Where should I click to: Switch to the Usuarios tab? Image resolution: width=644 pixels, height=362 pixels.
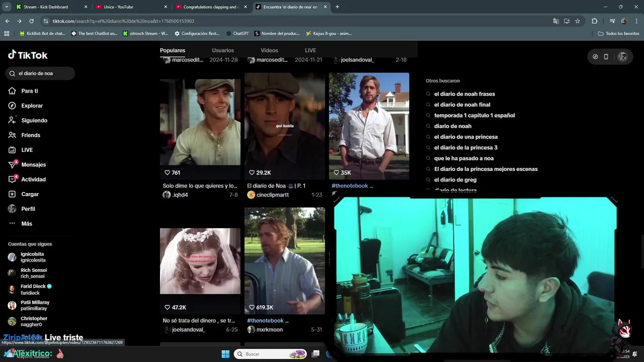pos(223,50)
